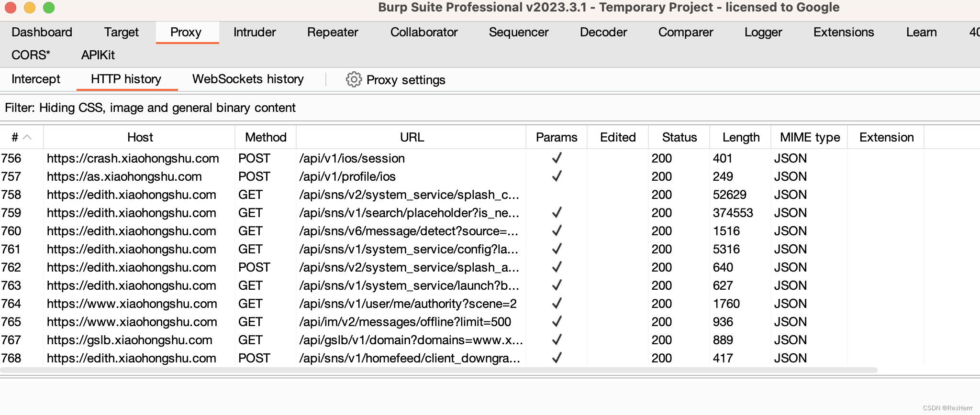Click the Params checkmark for request 756
Image resolution: width=980 pixels, height=415 pixels.
(557, 158)
